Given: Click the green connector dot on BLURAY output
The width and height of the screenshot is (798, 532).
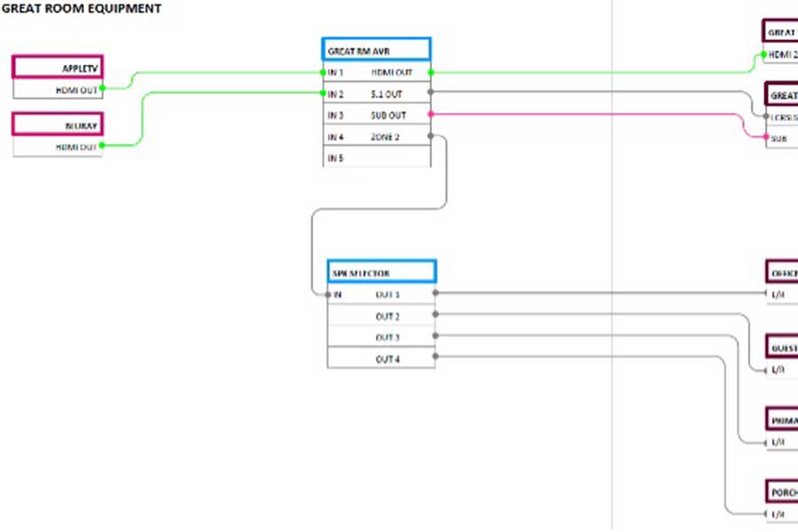Looking at the screenshot, I should coord(102,145).
